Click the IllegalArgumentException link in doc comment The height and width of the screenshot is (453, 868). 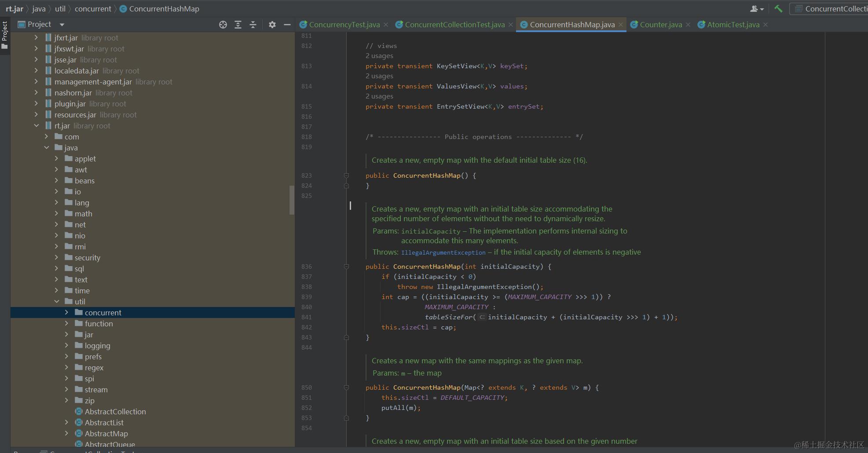[x=443, y=252]
